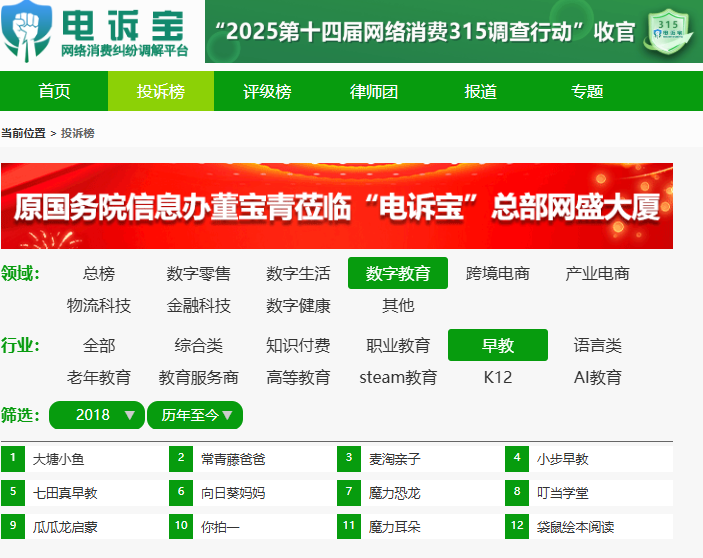Open the 投诉榜 navigation tab
Viewport: 703px width, 558px height.
click(161, 91)
